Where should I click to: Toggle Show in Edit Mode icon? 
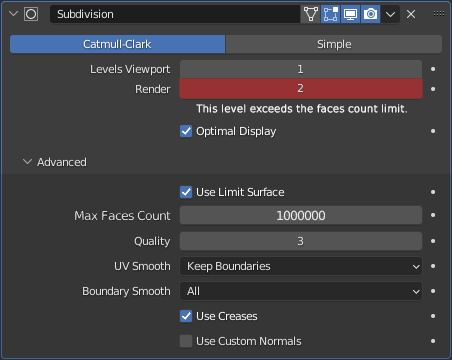[330, 14]
